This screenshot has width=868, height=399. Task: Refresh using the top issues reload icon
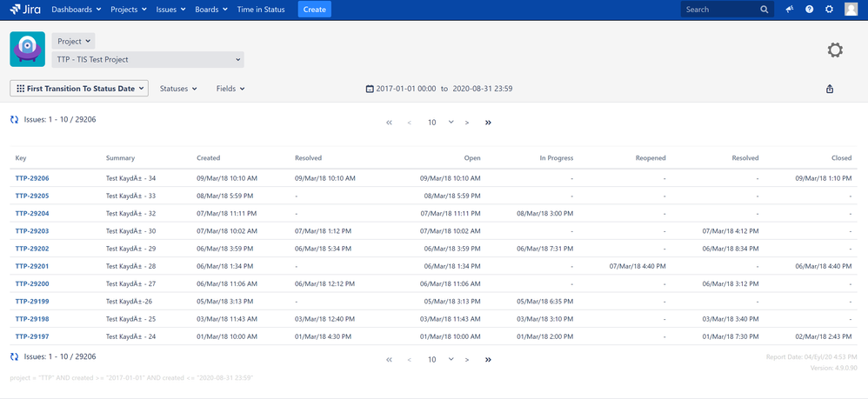(x=15, y=120)
